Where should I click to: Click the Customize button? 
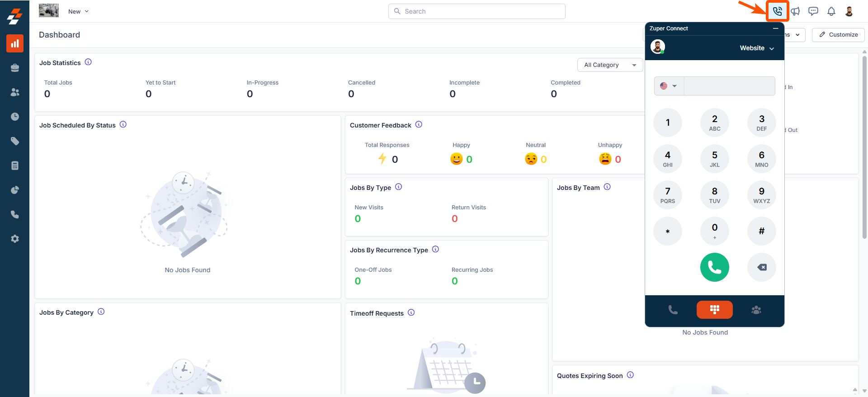[x=838, y=35]
